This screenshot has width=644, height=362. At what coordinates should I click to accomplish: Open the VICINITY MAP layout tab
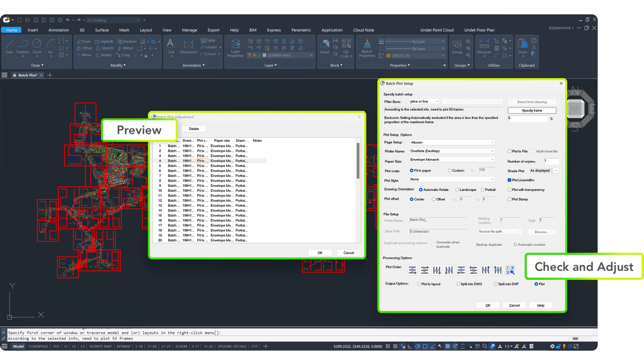click(100, 346)
